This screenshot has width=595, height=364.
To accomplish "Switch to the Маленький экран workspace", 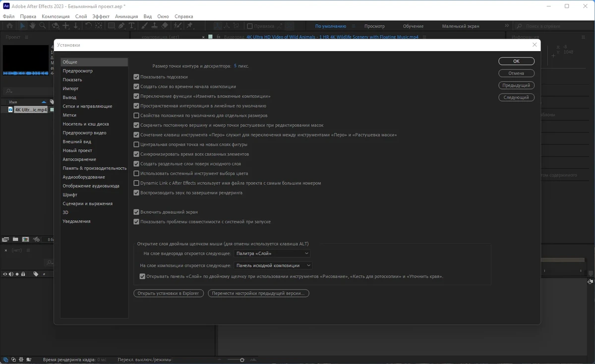I will (x=461, y=26).
